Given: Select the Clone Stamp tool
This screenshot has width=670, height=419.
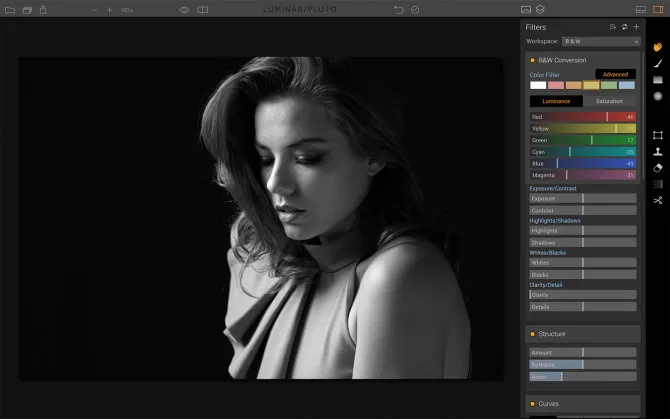Looking at the screenshot, I should coord(658,152).
